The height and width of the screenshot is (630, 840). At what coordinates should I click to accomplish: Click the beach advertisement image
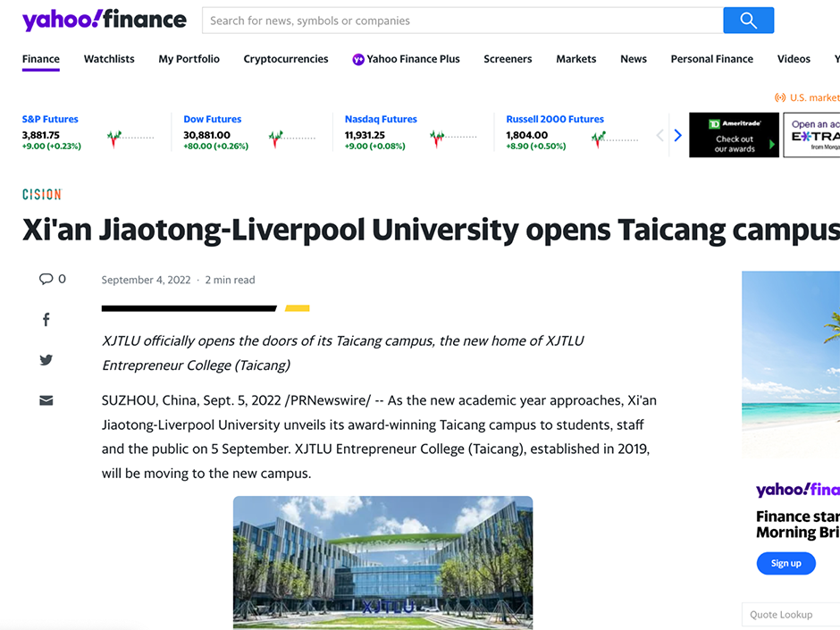pyautogui.click(x=791, y=365)
